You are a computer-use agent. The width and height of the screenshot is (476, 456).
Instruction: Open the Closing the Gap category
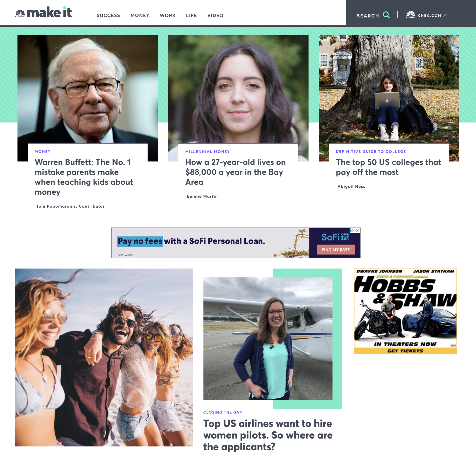[222, 412]
